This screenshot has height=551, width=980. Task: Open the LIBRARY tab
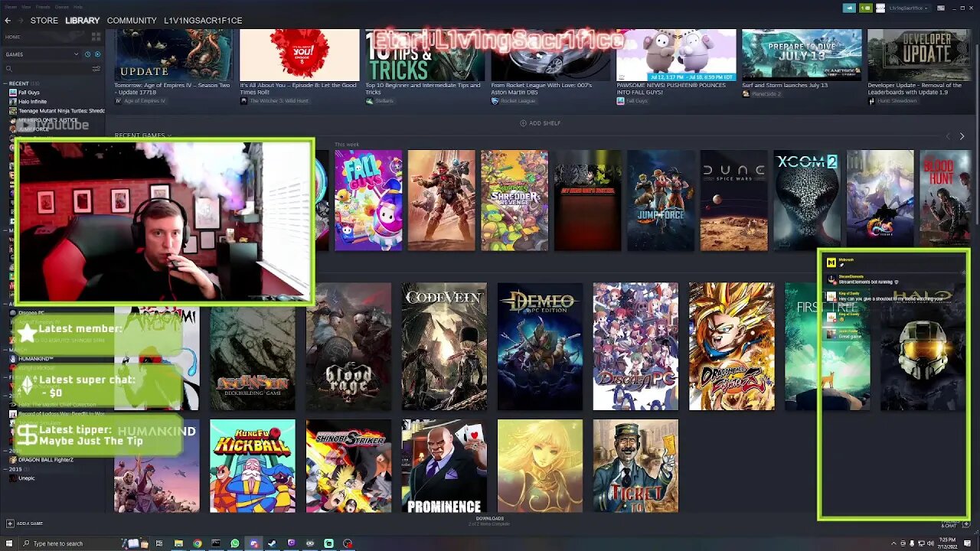(x=82, y=21)
